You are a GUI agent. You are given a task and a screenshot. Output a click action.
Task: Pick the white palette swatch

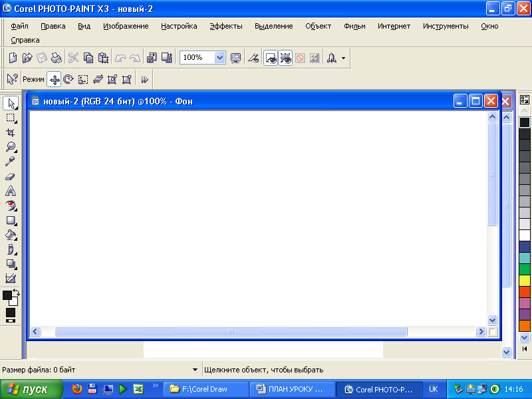coord(525,235)
